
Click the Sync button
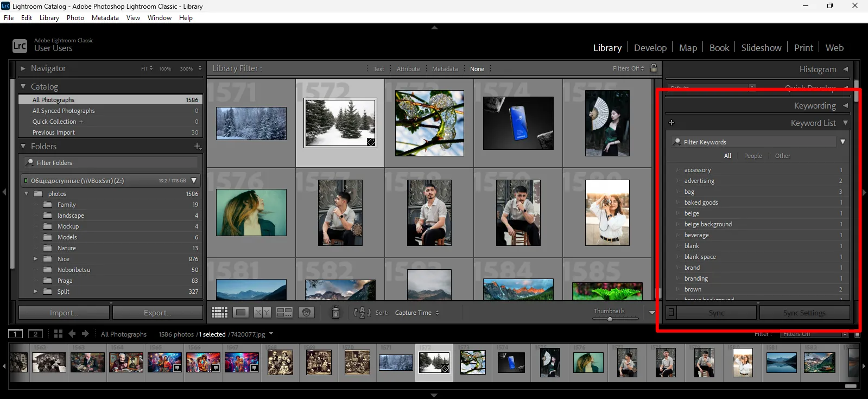[x=717, y=313]
